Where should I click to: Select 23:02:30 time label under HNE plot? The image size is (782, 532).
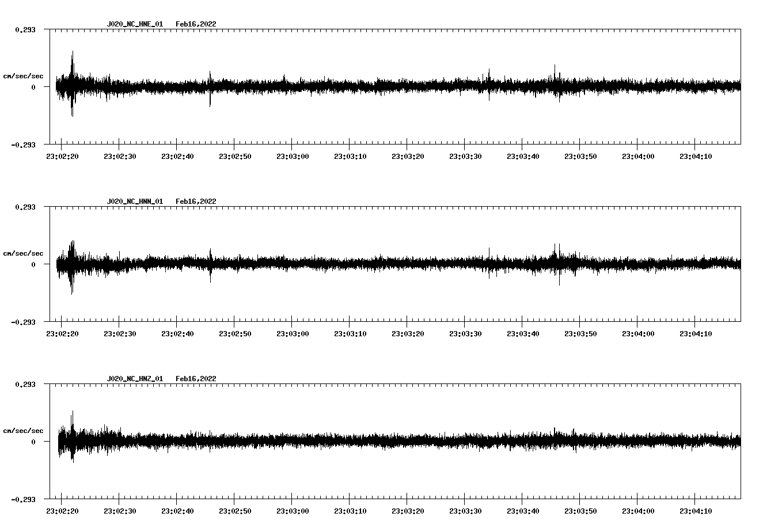[x=120, y=157]
